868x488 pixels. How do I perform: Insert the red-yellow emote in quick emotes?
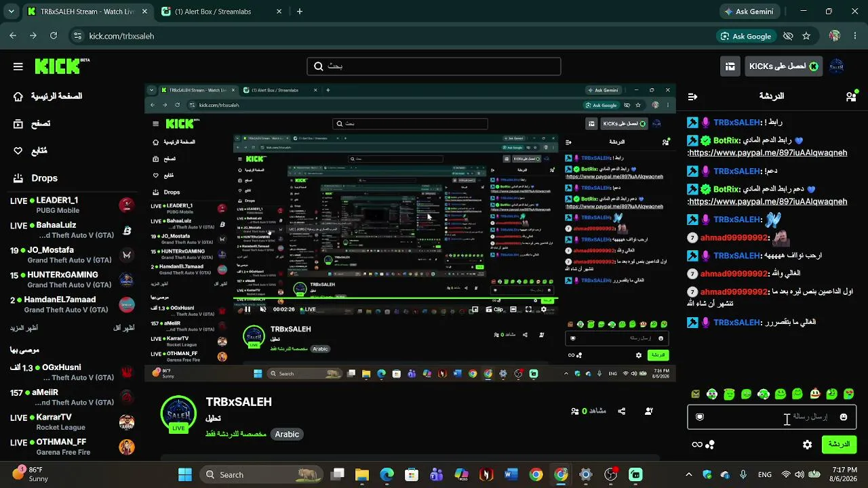(814, 394)
